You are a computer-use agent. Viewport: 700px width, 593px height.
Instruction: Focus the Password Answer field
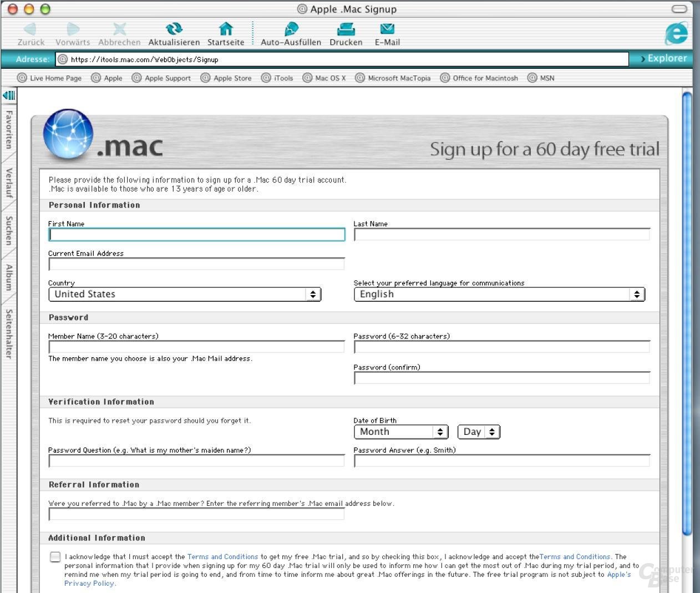click(502, 461)
